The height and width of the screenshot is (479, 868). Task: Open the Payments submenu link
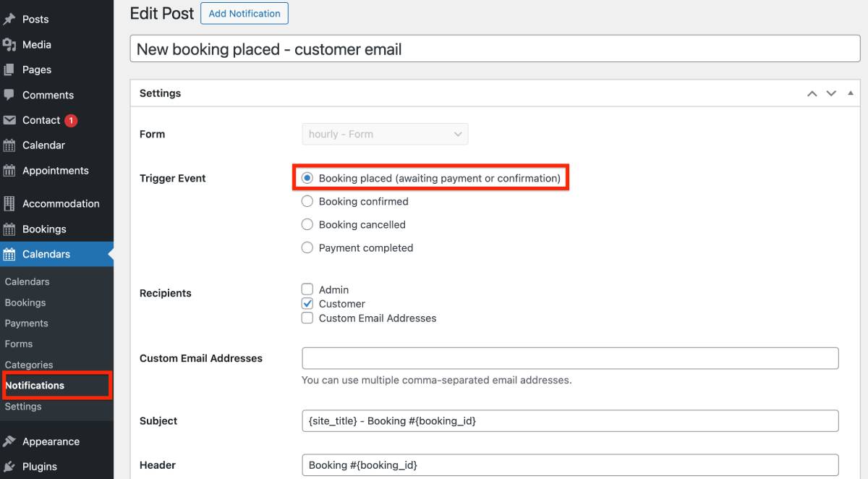[x=26, y=323]
